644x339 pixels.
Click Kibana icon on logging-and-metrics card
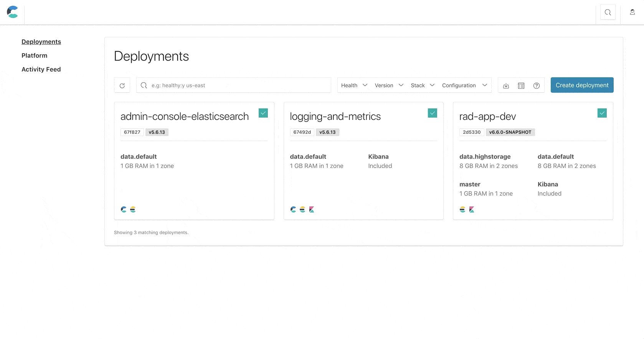tap(312, 209)
